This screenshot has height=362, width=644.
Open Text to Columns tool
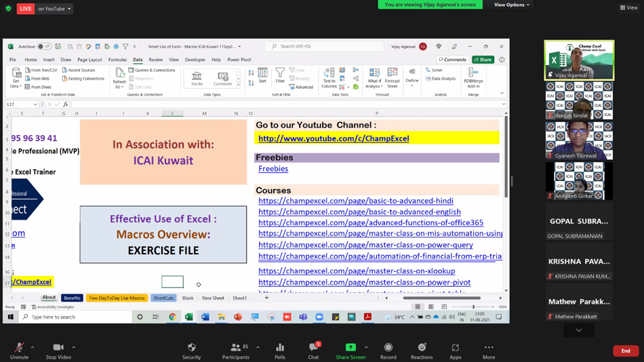329,78
